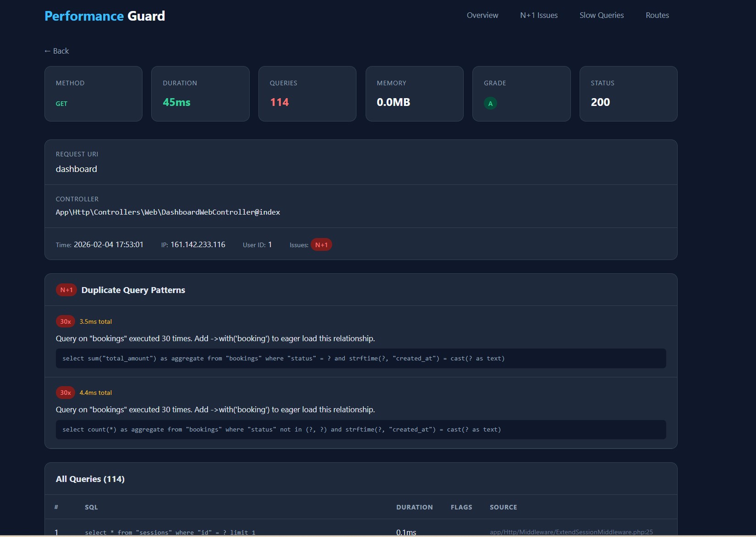Click the N+1 badge next to Issues

tap(321, 244)
